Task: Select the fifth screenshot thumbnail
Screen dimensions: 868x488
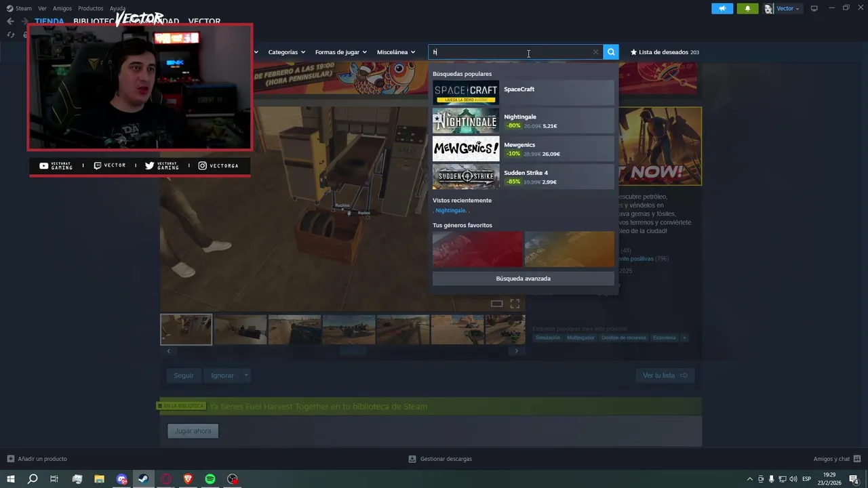Action: (403, 329)
